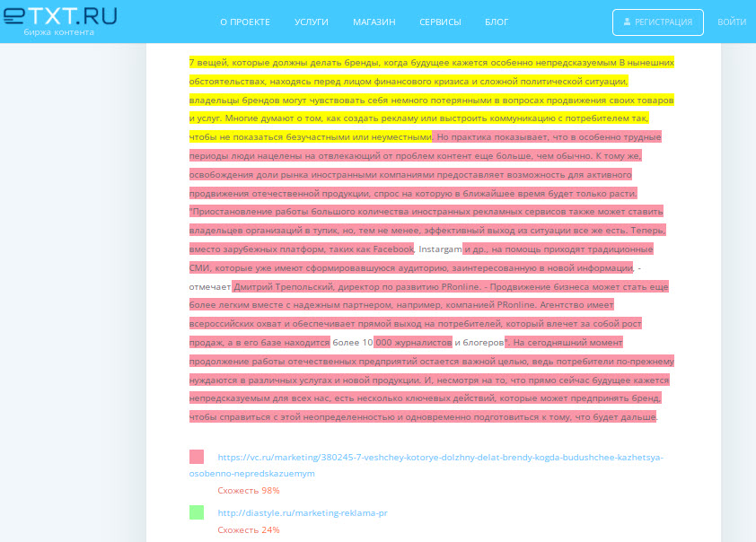Click the name 'Дмитрий Трепольский' in the text
756x542 pixels.
[283, 286]
